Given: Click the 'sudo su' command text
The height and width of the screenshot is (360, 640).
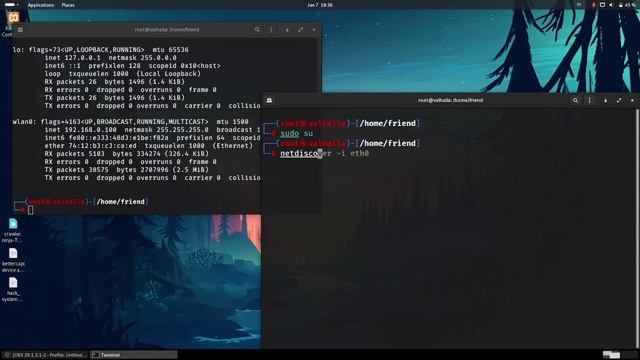Looking at the screenshot, I should [x=296, y=133].
